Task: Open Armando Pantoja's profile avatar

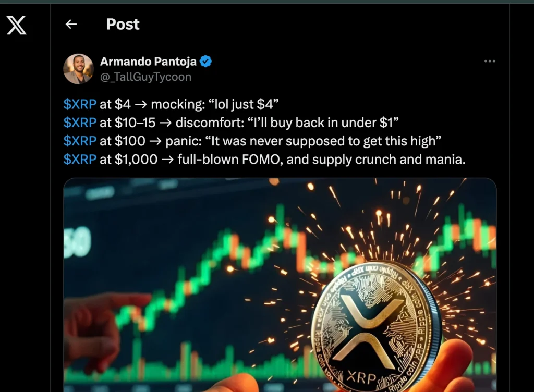Action: coord(78,69)
